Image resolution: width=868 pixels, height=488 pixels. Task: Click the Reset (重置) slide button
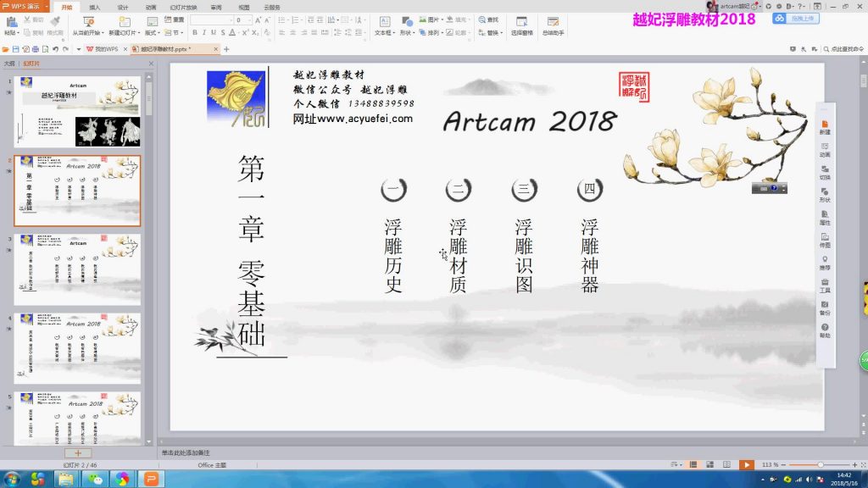tap(175, 19)
